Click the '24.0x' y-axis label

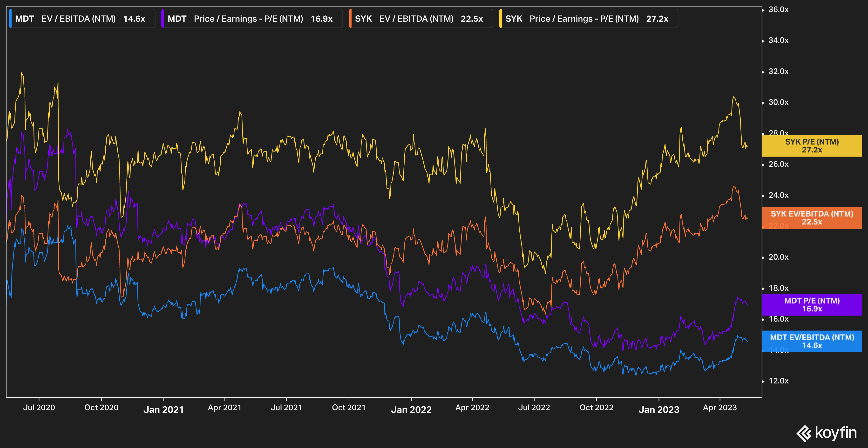(x=778, y=195)
